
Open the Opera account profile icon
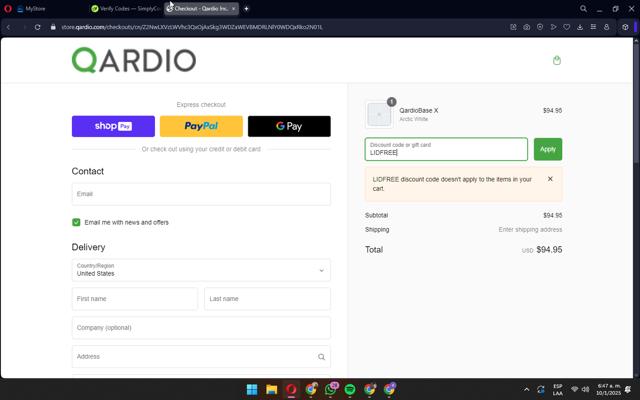[x=607, y=27]
